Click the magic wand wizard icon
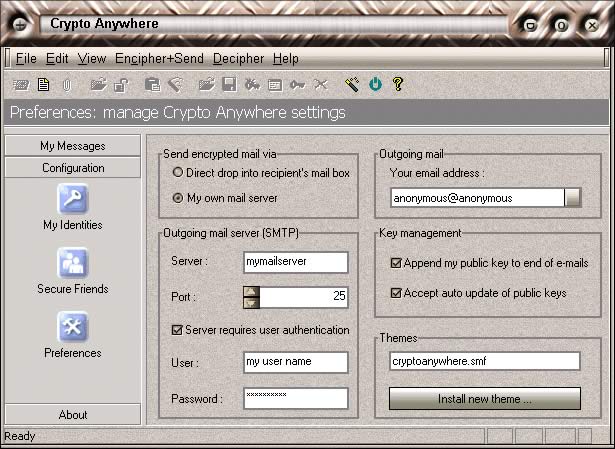 352,84
